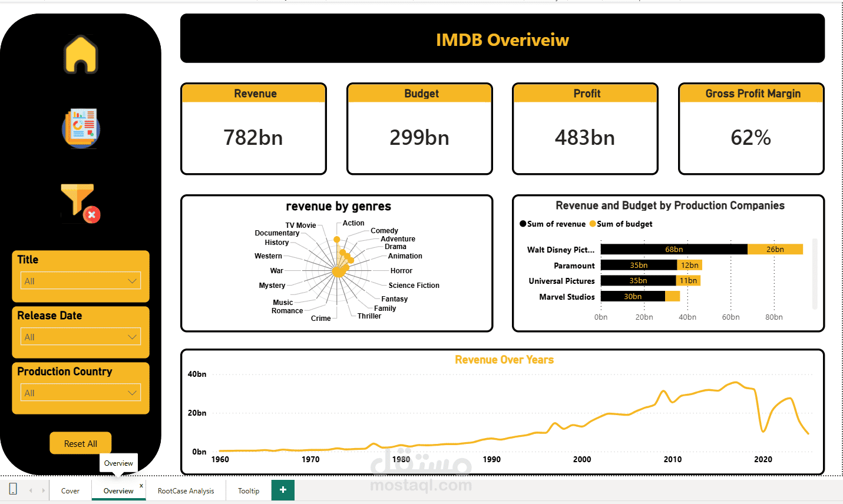Click the Revenue Over Years chart title

click(504, 360)
